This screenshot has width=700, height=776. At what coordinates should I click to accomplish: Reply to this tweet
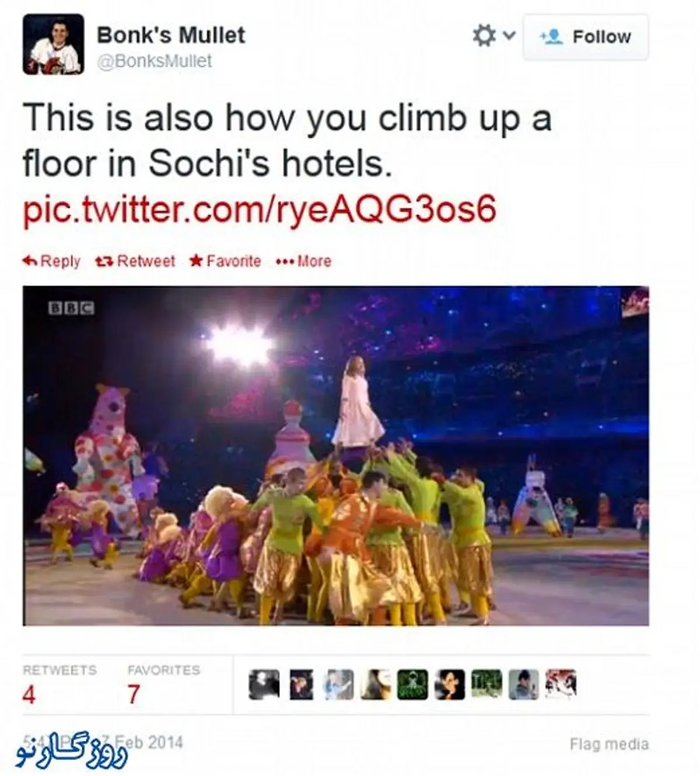pyautogui.click(x=52, y=261)
